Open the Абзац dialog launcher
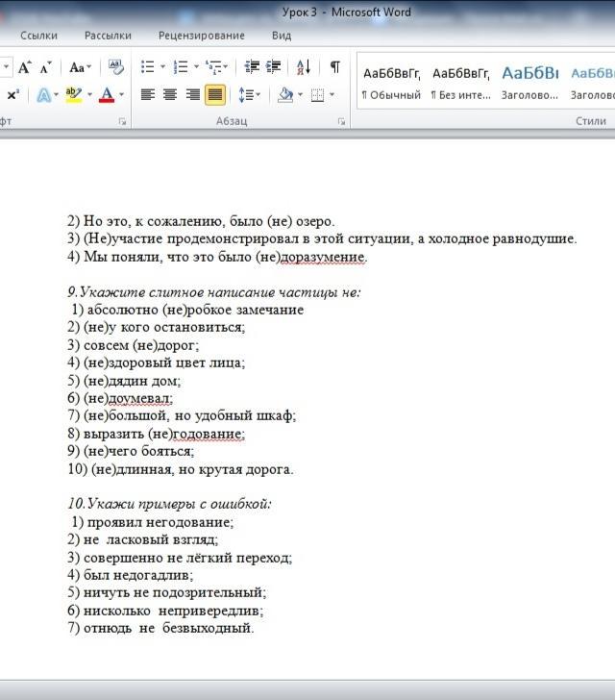This screenshot has height=700, width=615. coord(341,121)
